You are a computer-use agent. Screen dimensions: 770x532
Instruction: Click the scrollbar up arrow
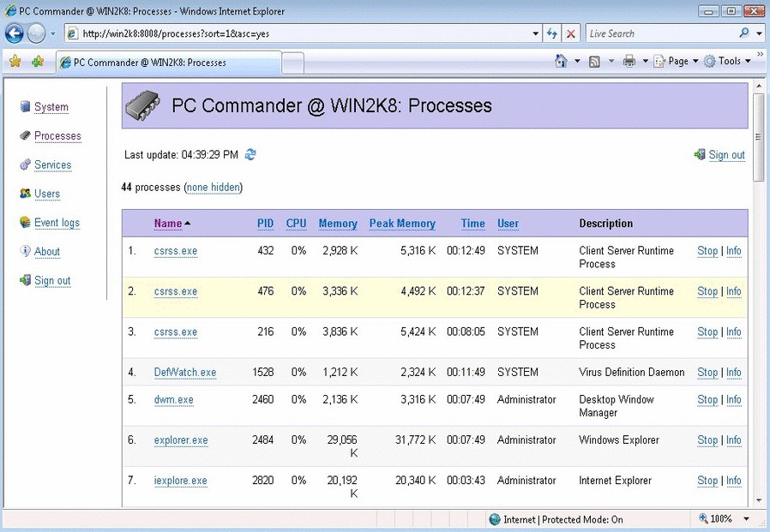click(x=758, y=85)
